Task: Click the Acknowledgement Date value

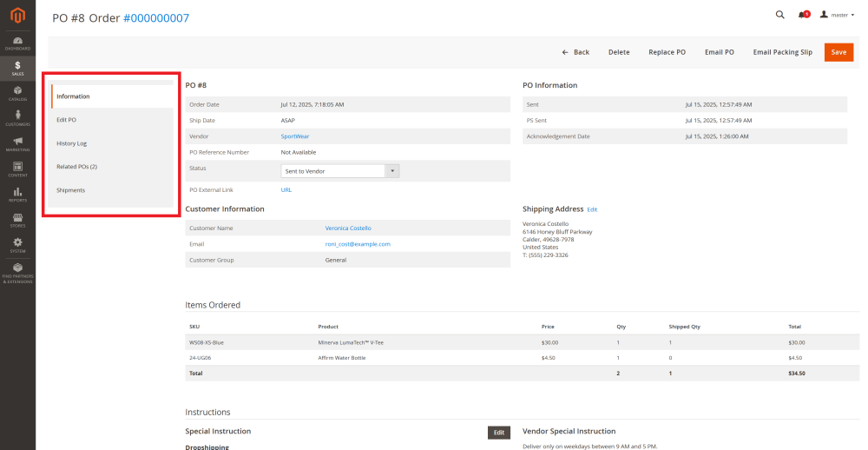Action: [716, 136]
